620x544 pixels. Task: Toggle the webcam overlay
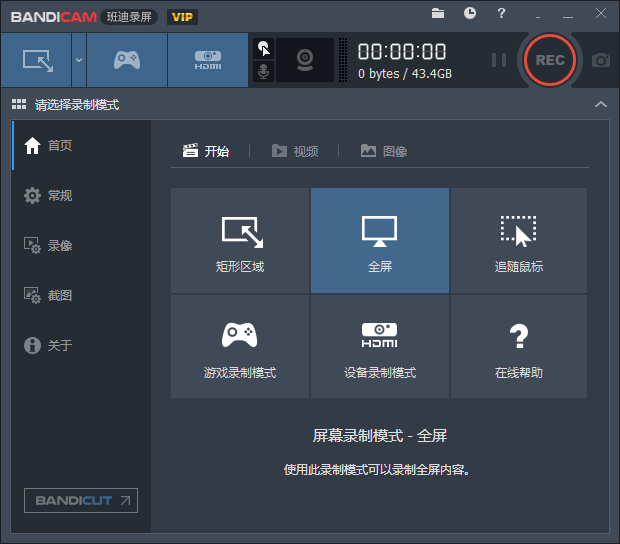[304, 60]
